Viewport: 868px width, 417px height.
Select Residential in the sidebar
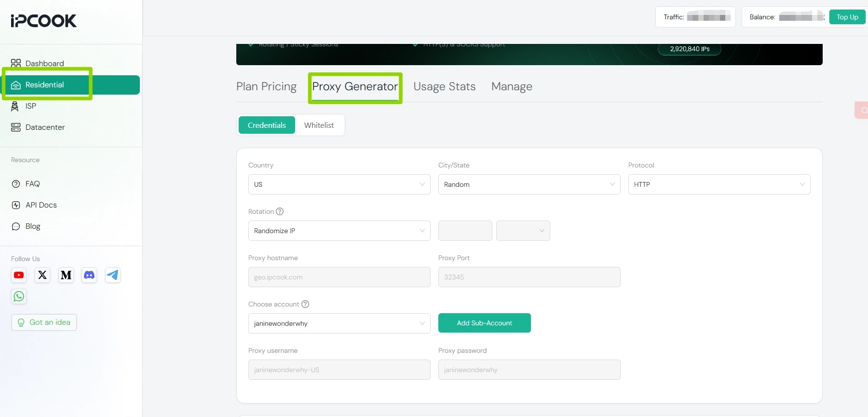point(71,85)
